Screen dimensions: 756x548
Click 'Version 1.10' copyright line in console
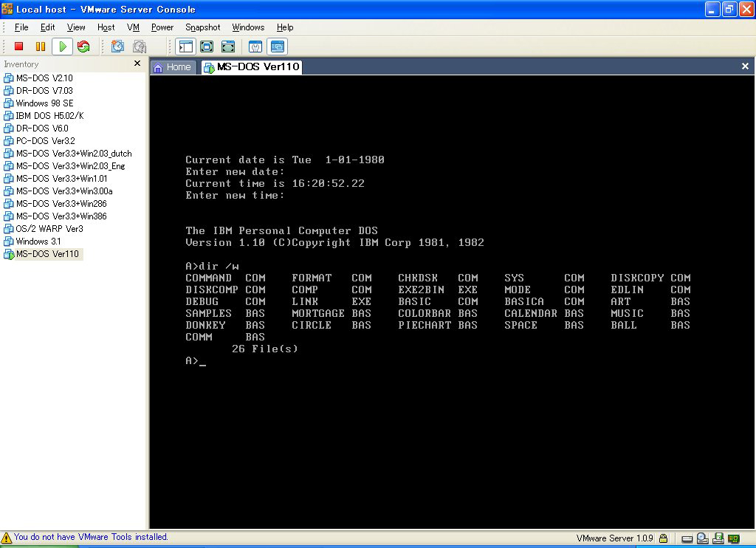(334, 242)
